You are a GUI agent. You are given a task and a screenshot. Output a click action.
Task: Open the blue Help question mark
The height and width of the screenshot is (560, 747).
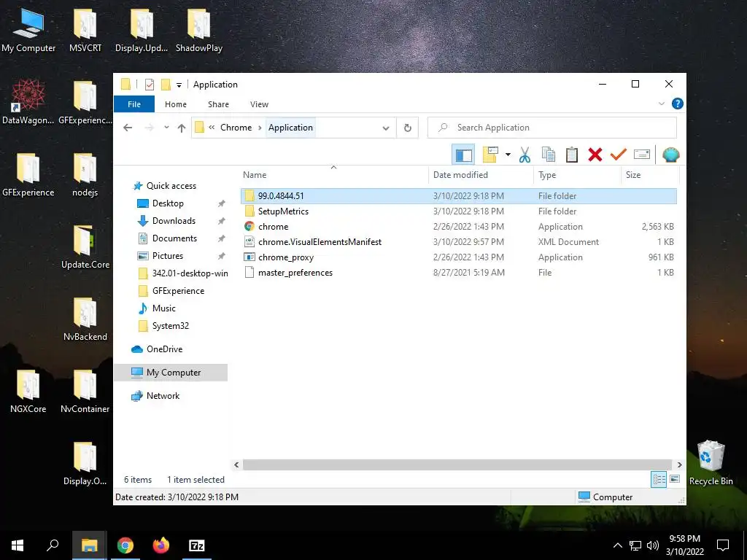click(678, 104)
